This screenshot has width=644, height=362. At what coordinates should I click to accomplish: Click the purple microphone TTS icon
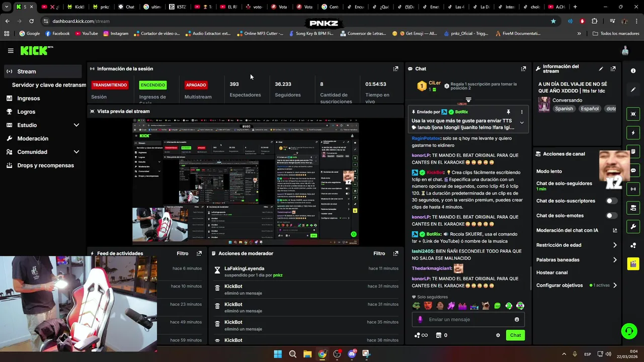coord(421,319)
